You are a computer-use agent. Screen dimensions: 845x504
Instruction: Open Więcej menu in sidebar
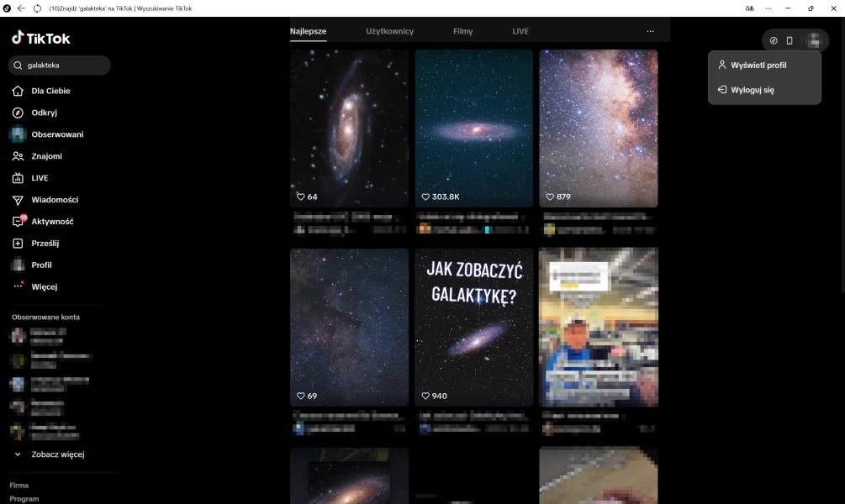pyautogui.click(x=44, y=286)
